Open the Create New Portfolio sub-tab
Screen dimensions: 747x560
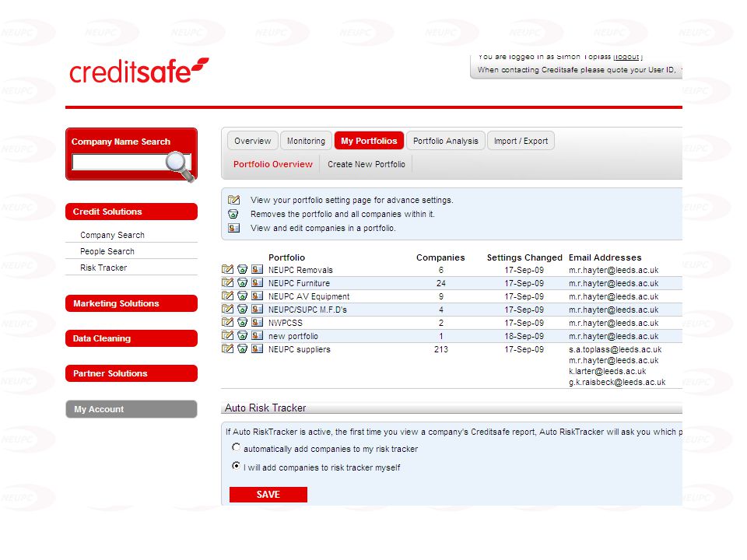366,164
